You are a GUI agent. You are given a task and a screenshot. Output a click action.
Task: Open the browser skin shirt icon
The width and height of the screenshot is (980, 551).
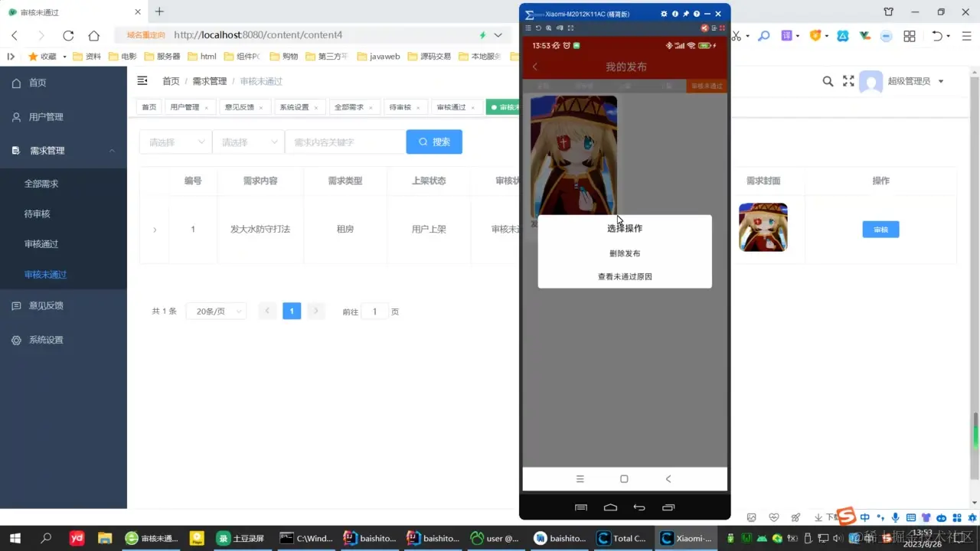click(888, 11)
